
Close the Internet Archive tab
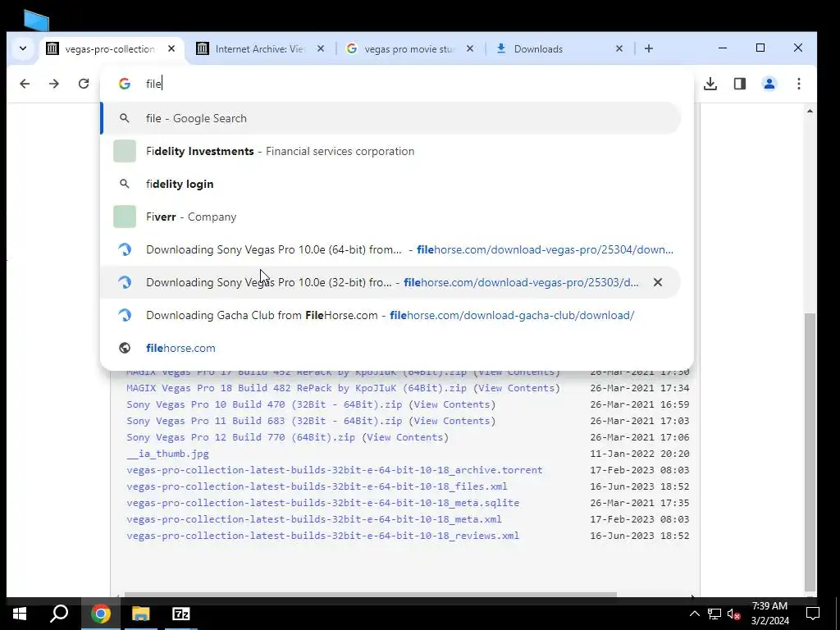point(321,48)
